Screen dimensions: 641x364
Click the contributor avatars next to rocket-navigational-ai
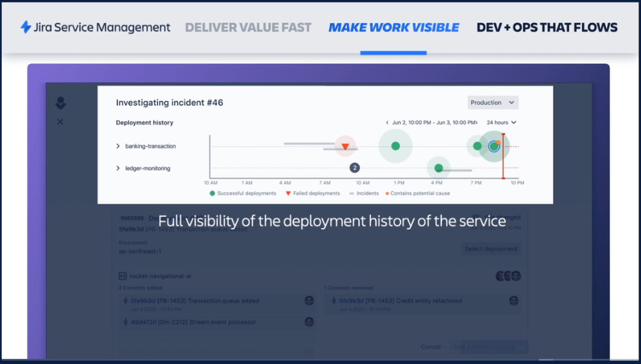tap(508, 276)
